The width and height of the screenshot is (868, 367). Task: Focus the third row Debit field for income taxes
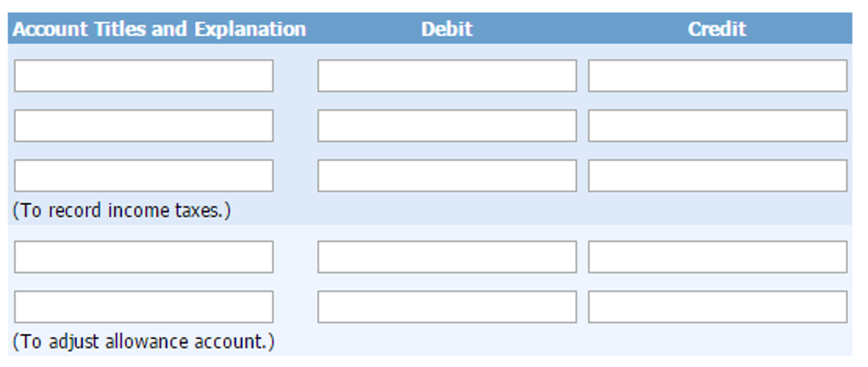point(447,176)
